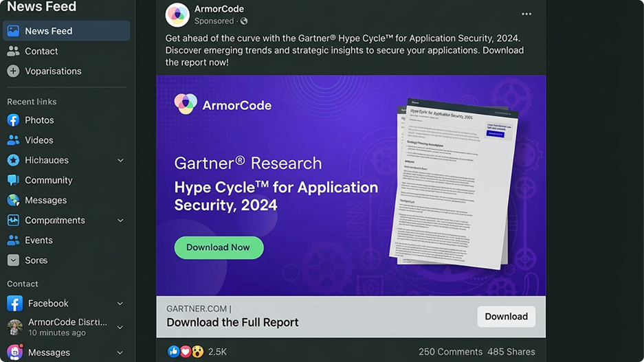Expand the bottom Messages chevron
The image size is (644, 362).
(x=120, y=352)
